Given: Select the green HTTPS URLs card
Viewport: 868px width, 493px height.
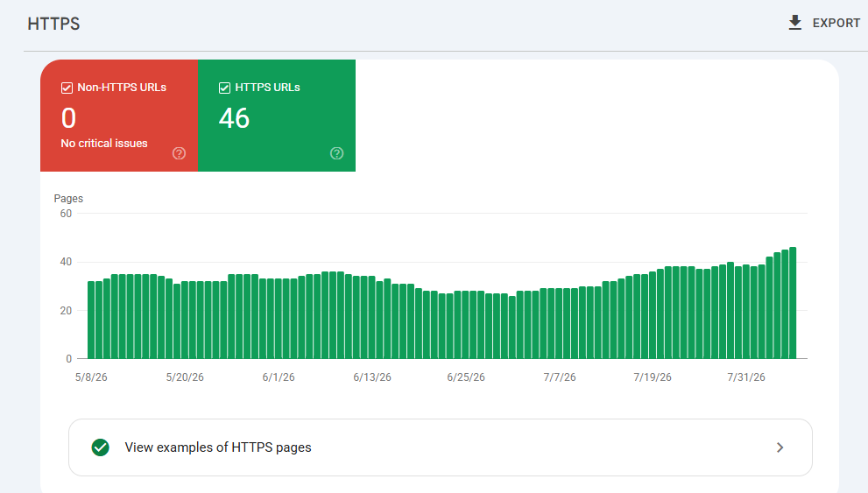Looking at the screenshot, I should (277, 116).
